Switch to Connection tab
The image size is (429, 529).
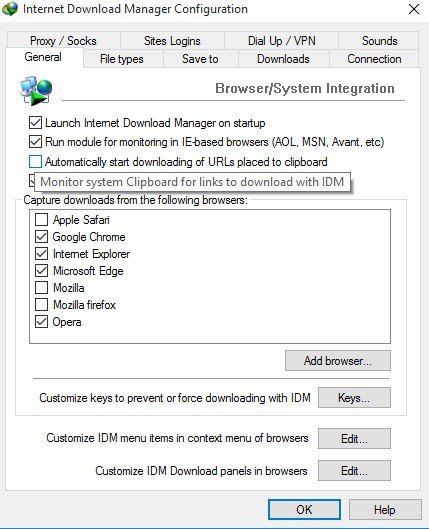[x=374, y=59]
